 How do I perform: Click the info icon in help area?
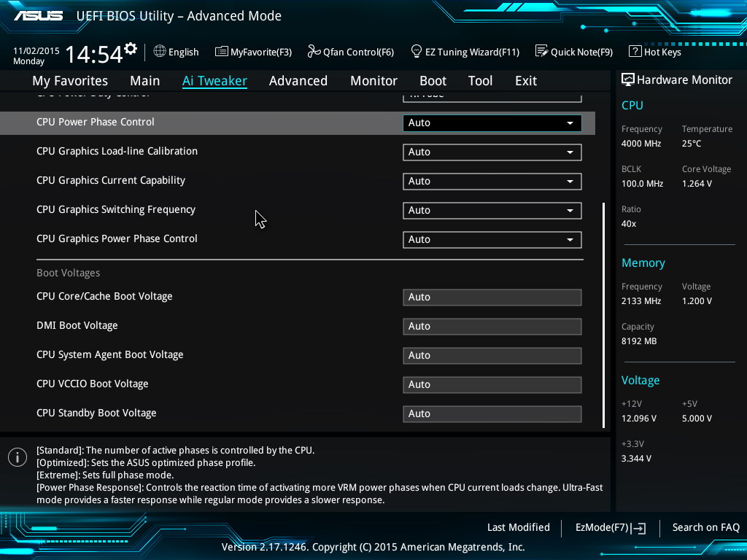click(x=17, y=457)
